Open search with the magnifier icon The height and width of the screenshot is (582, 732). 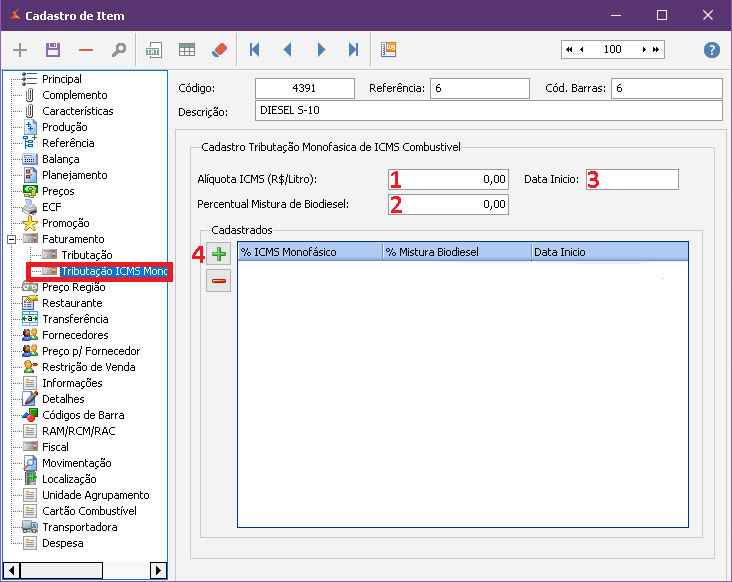[118, 49]
